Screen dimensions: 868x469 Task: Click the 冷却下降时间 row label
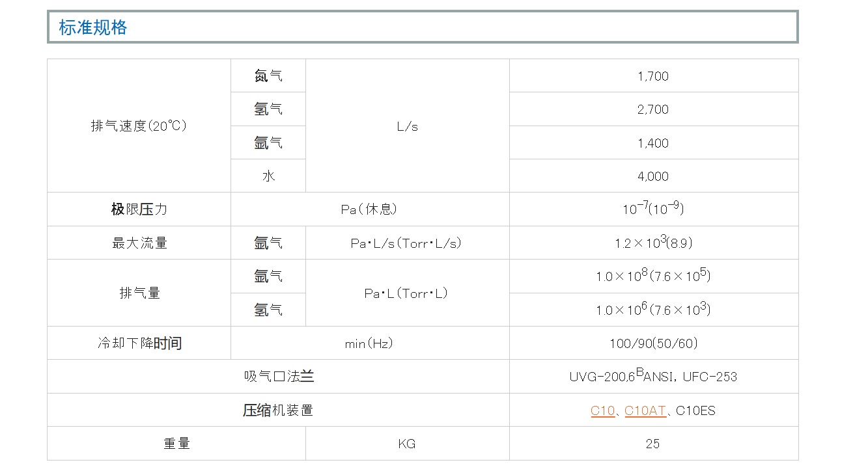click(x=139, y=343)
